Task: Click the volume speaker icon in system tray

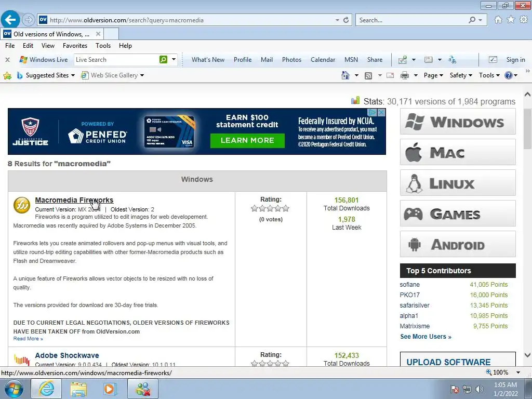Action: coord(480,389)
